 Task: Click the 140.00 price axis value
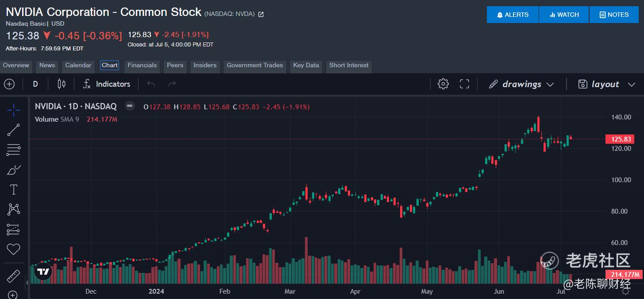[x=621, y=117]
